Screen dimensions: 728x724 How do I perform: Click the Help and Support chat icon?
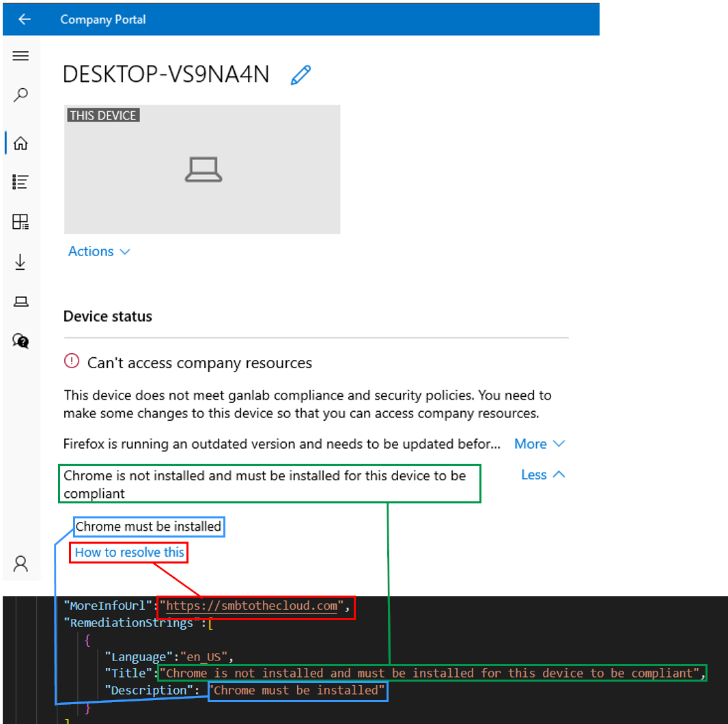click(x=20, y=341)
